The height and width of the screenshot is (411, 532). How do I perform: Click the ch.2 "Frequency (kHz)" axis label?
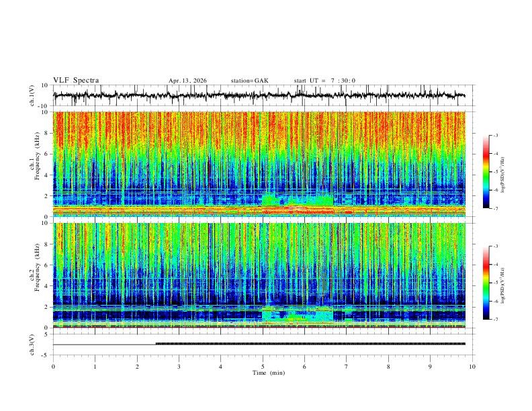37,267
